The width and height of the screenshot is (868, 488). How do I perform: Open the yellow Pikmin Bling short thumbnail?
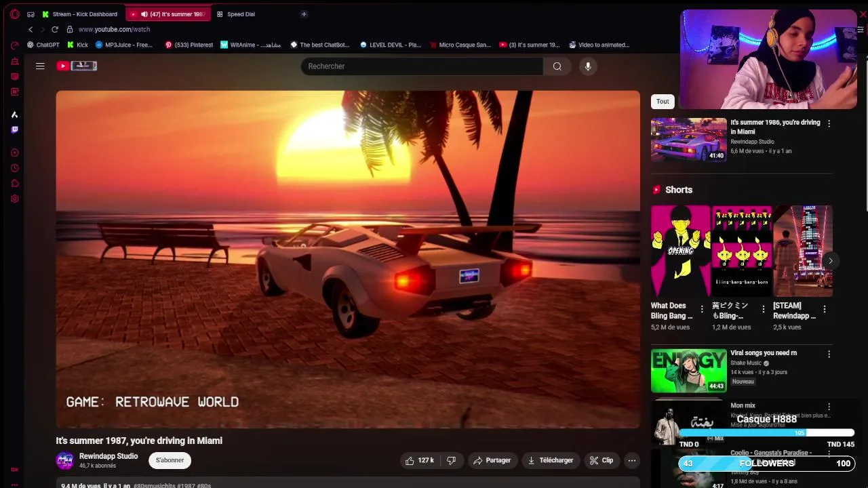click(x=742, y=251)
